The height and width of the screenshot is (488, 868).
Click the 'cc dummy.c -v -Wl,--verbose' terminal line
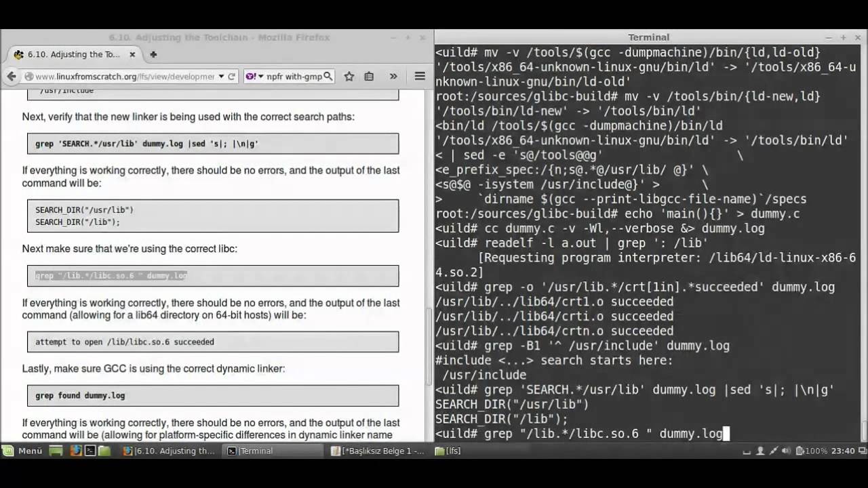pos(600,228)
